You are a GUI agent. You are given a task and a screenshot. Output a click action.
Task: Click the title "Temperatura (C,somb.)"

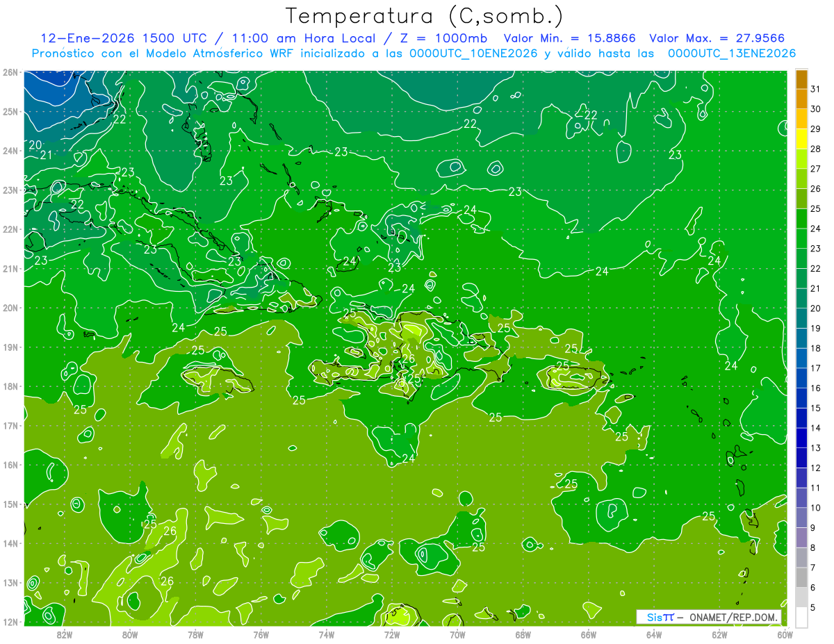[x=425, y=17]
